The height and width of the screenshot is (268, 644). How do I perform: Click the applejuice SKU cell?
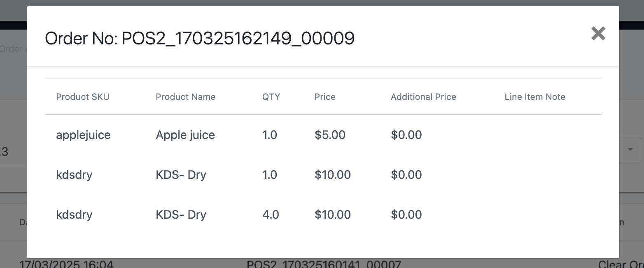click(83, 135)
